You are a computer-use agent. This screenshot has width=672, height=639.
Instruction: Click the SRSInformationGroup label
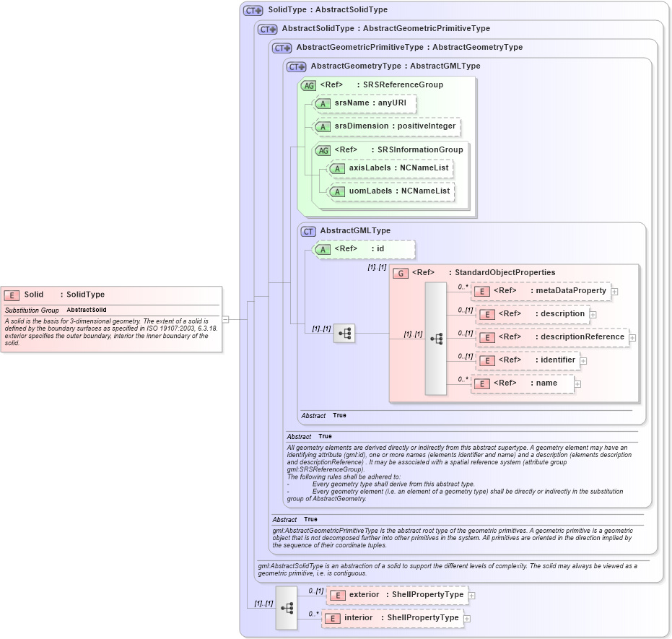pos(420,150)
